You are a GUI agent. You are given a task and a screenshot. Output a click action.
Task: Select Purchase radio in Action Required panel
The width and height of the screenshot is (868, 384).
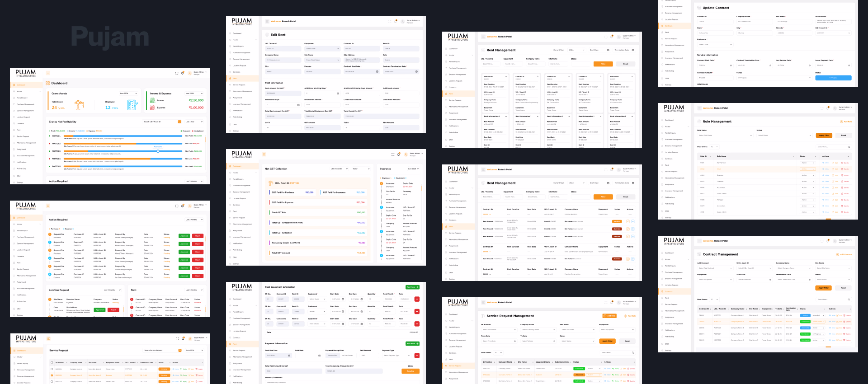[x=50, y=229]
